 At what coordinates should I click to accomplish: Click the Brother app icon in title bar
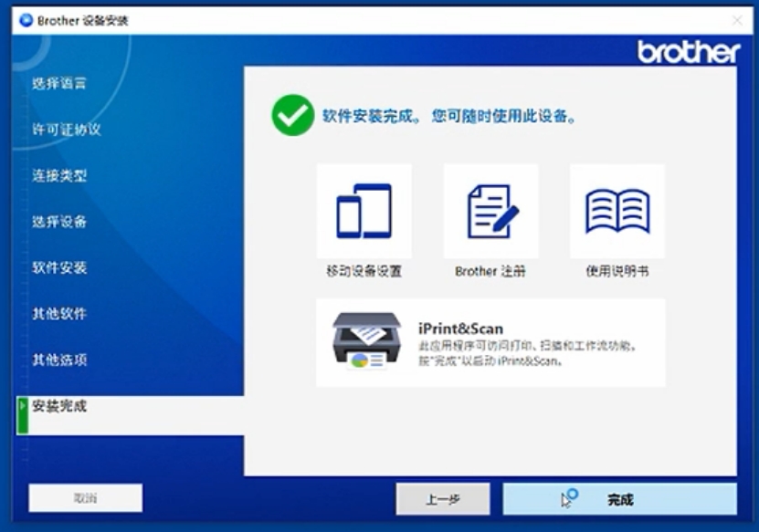click(x=26, y=20)
